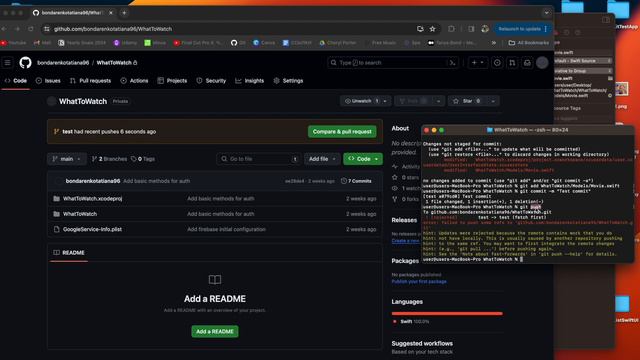The height and width of the screenshot is (360, 640).
Task: Open pull requests icon in top header
Action: click(512, 62)
